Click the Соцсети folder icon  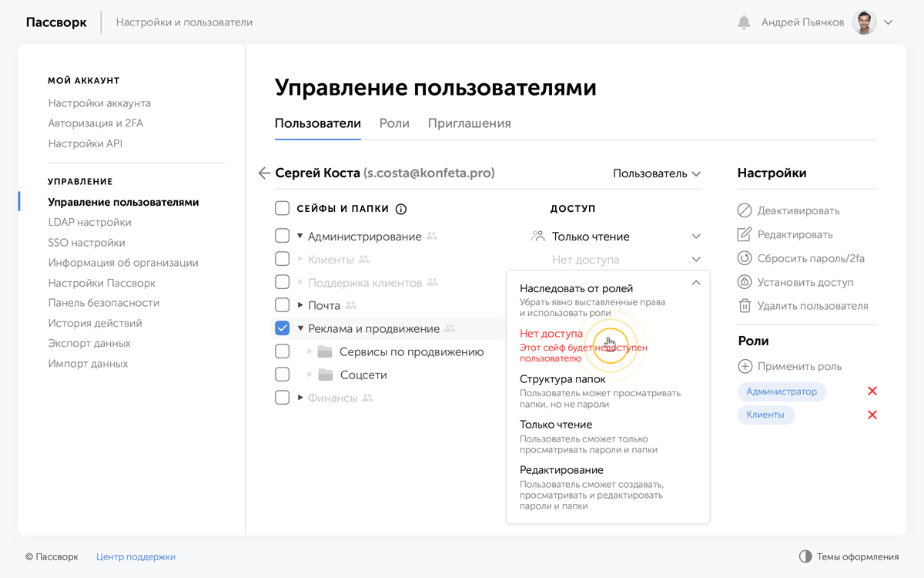[x=325, y=375]
